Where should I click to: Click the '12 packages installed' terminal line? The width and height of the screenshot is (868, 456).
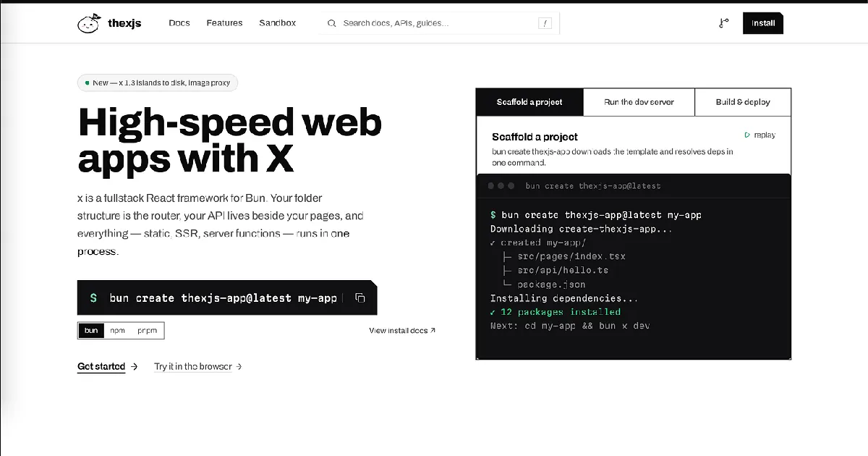pos(556,312)
